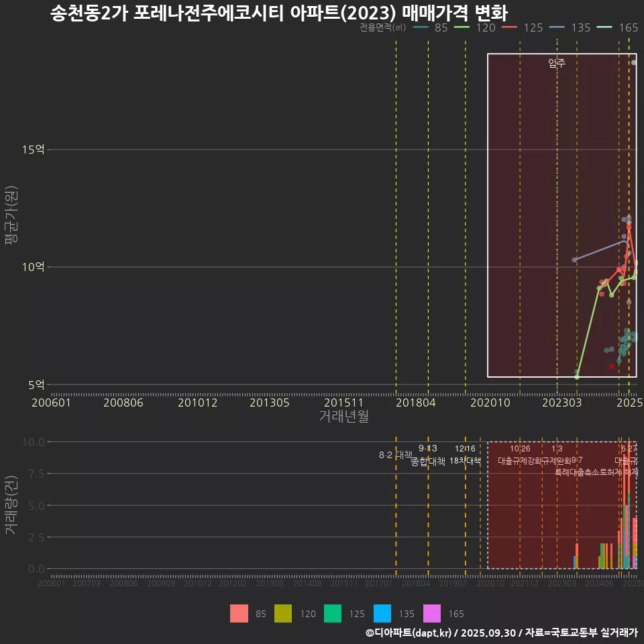This screenshot has height=644, width=644.
Task: Click the 135 line legend marker at top
Action: [x=557, y=28]
